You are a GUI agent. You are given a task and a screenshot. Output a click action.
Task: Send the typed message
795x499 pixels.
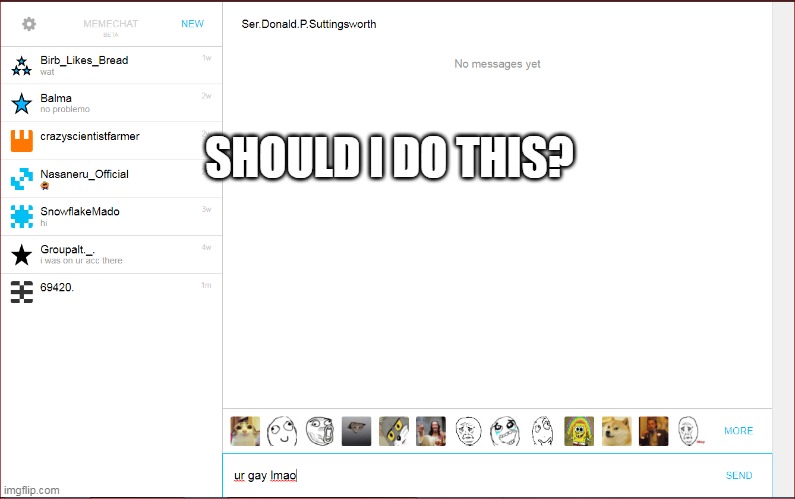739,475
